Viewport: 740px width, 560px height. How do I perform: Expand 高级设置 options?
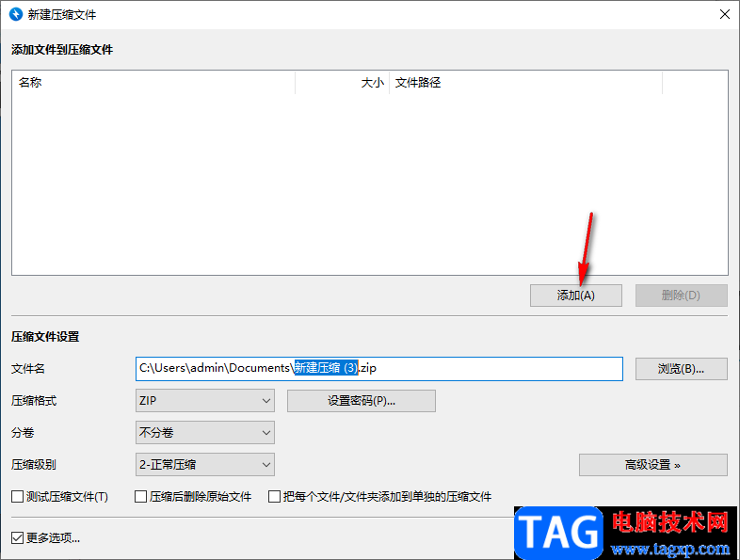652,465
